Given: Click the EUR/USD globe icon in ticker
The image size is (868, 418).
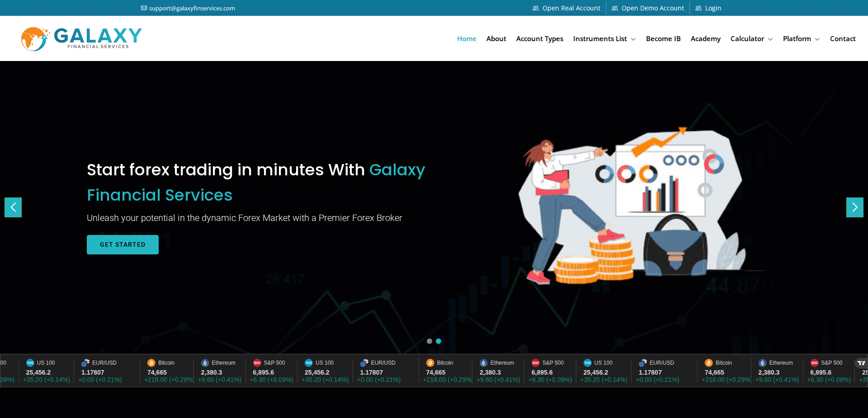Looking at the screenshot, I should pyautogui.click(x=85, y=362).
